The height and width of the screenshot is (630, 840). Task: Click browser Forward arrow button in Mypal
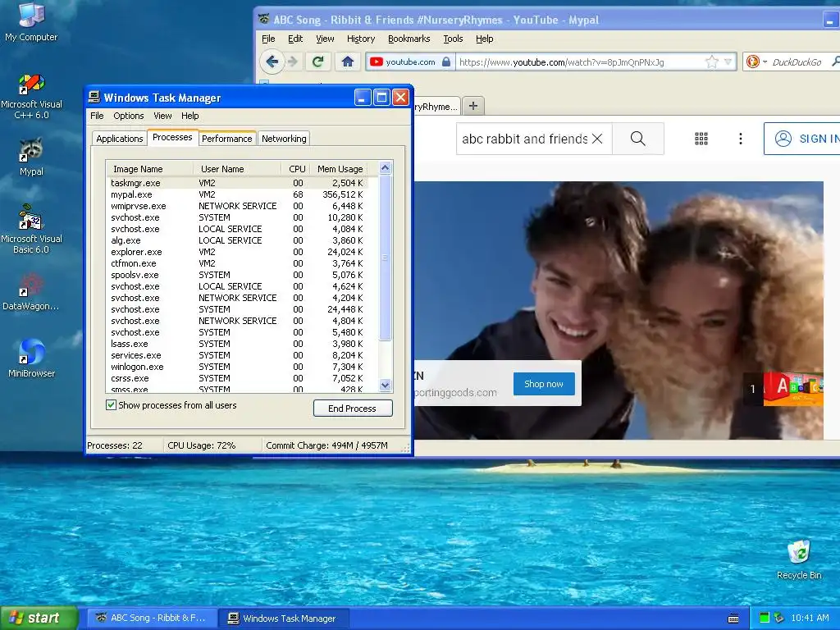tap(293, 62)
